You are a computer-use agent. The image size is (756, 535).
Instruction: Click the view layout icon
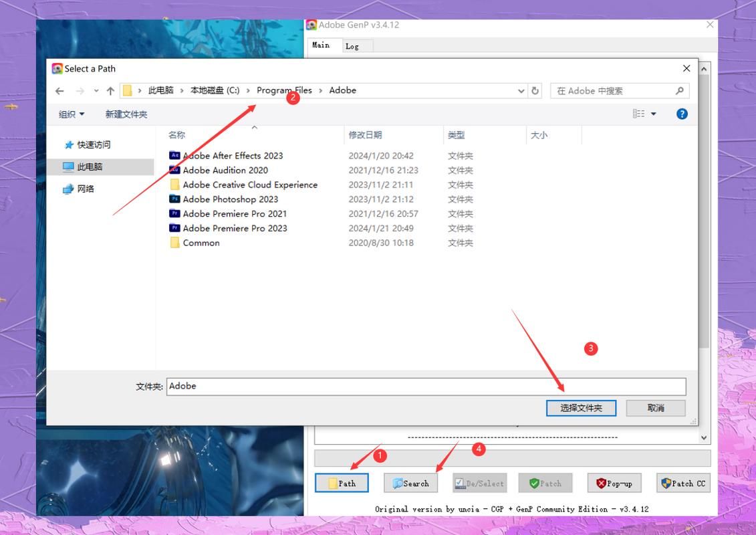(x=639, y=114)
